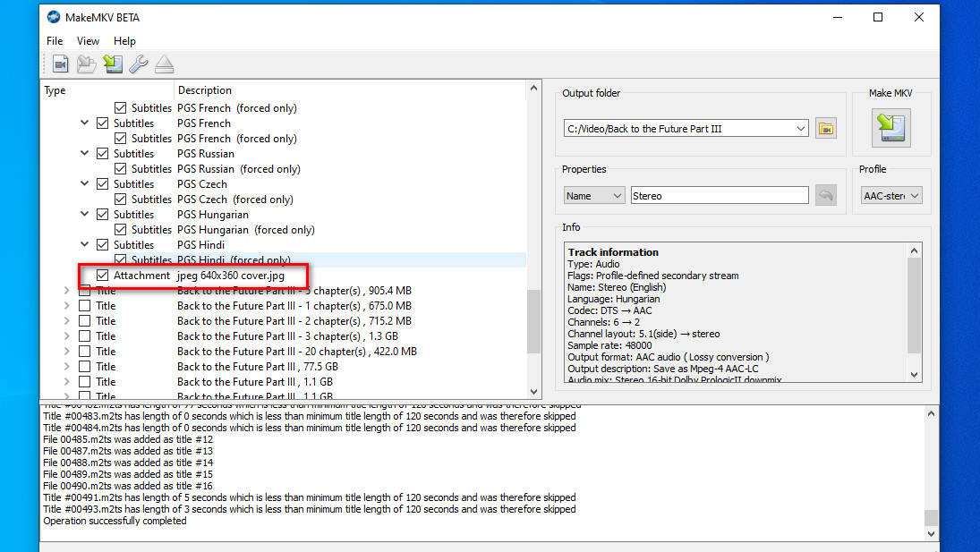Eject the disc using the eject icon
This screenshot has width=980, height=552.
[x=164, y=64]
